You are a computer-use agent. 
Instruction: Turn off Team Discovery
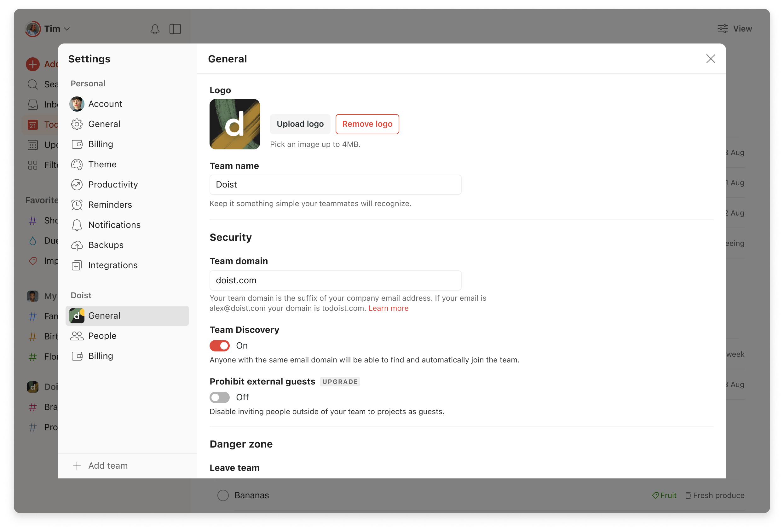[220, 345]
